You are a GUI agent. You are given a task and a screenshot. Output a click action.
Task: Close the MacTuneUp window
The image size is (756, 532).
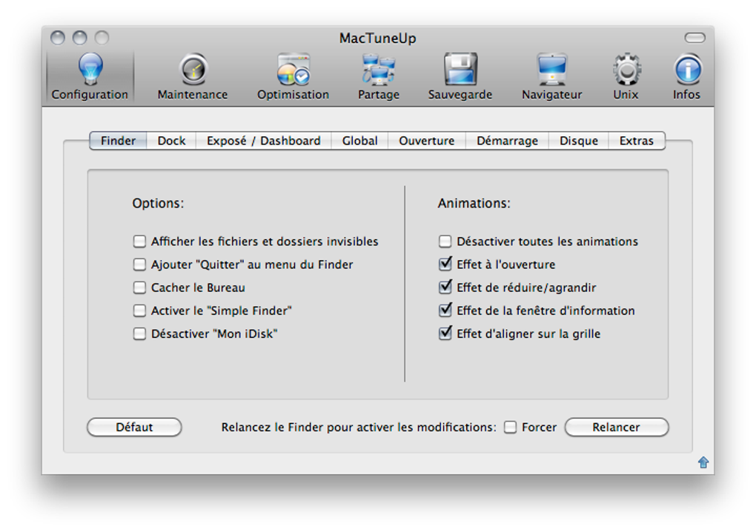[x=57, y=38]
